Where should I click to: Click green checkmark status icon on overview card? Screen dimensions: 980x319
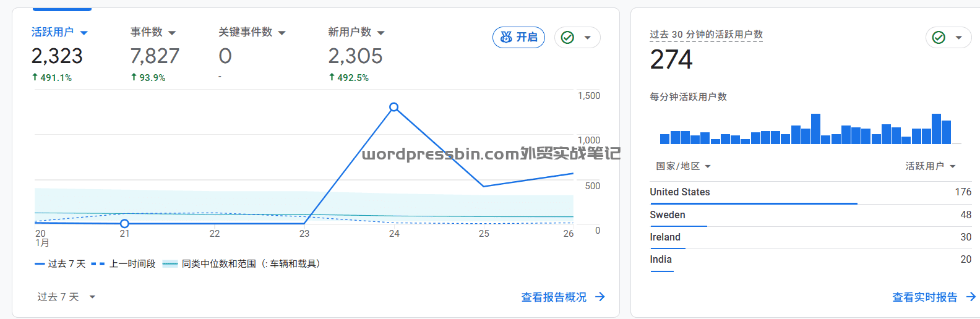click(x=567, y=38)
